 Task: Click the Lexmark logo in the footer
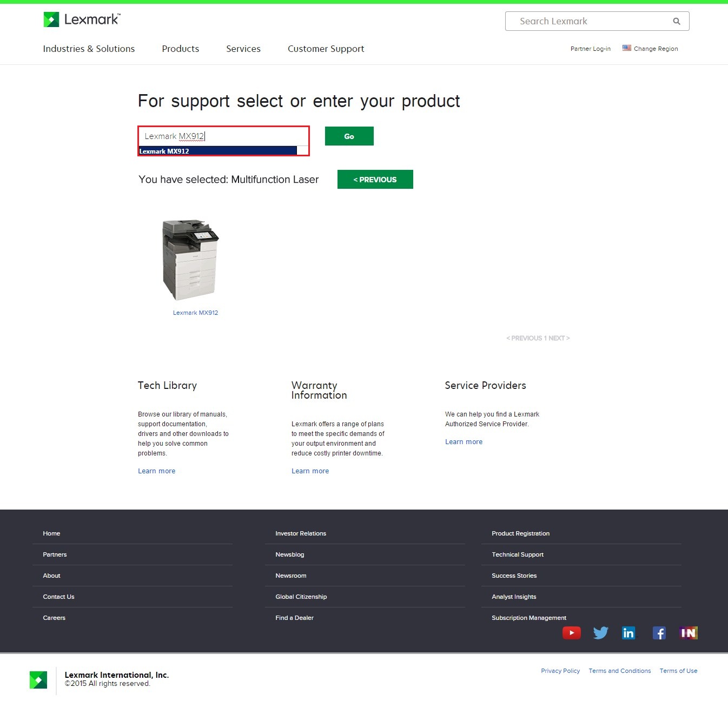tap(38, 680)
